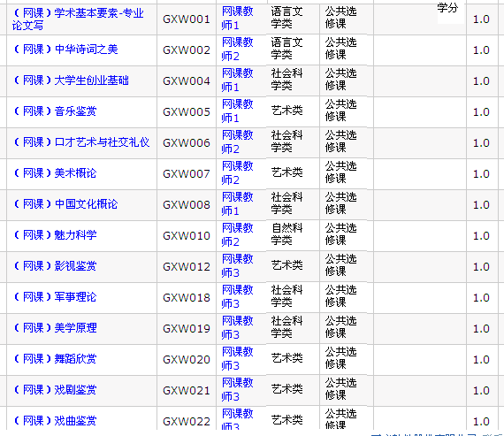Open the 影视鉴赏 course link
The image size is (504, 436).
point(55,266)
